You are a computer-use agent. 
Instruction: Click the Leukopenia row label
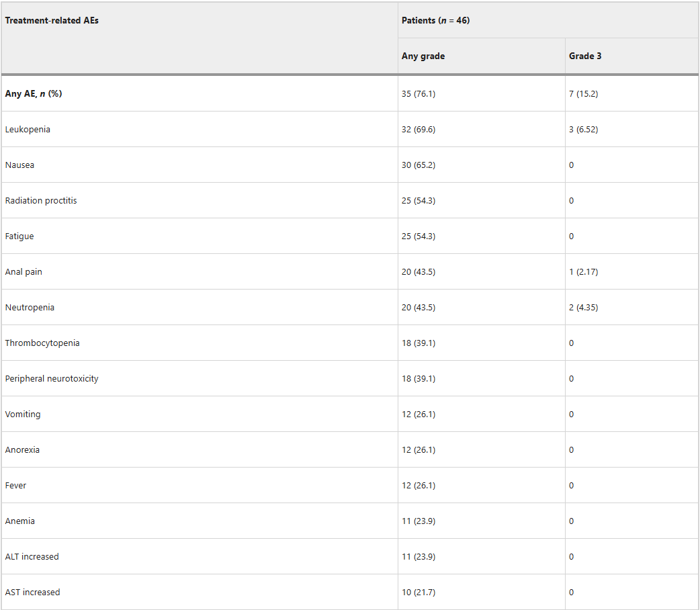28,129
